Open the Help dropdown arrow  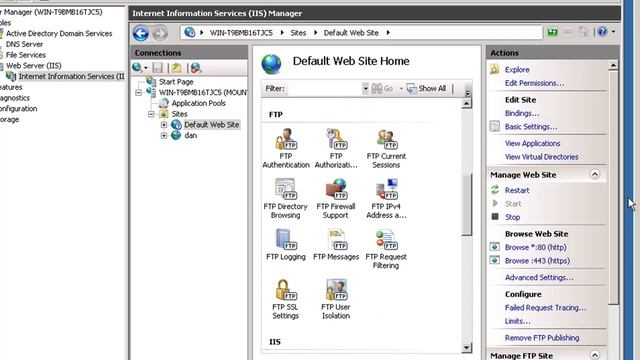point(613,32)
